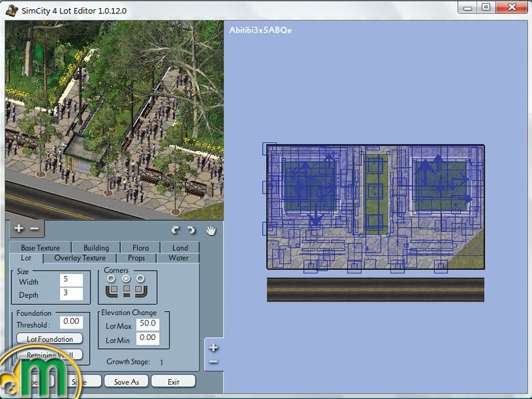Screen dimensions: 532x399
Task: Click the straight middle lot shape icon
Action: click(126, 291)
